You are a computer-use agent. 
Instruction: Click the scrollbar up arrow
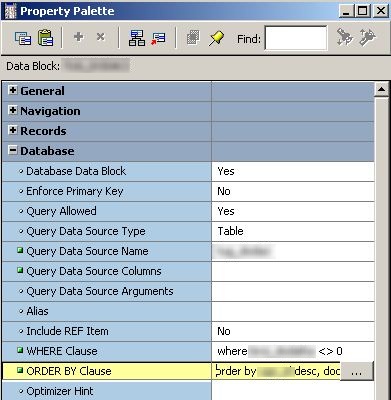[x=381, y=89]
